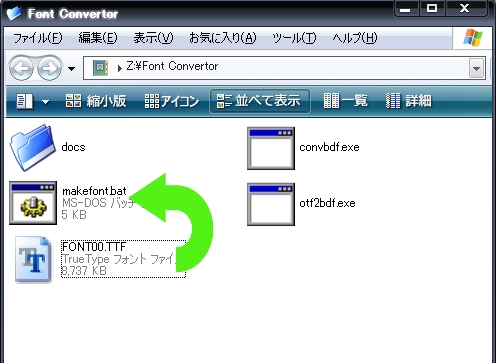Open the ヘルプ(H) menu
496x363 pixels.
pos(355,38)
